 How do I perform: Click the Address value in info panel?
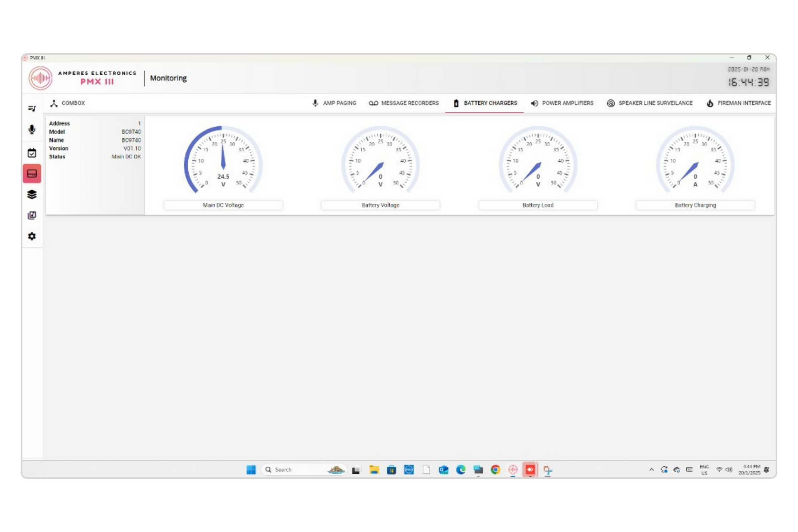(139, 123)
